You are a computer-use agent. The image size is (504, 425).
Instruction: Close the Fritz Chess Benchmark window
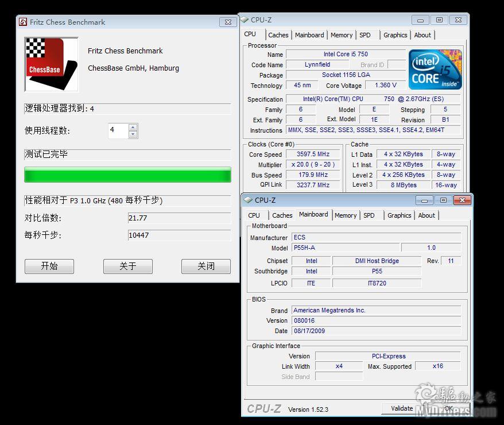(x=228, y=22)
